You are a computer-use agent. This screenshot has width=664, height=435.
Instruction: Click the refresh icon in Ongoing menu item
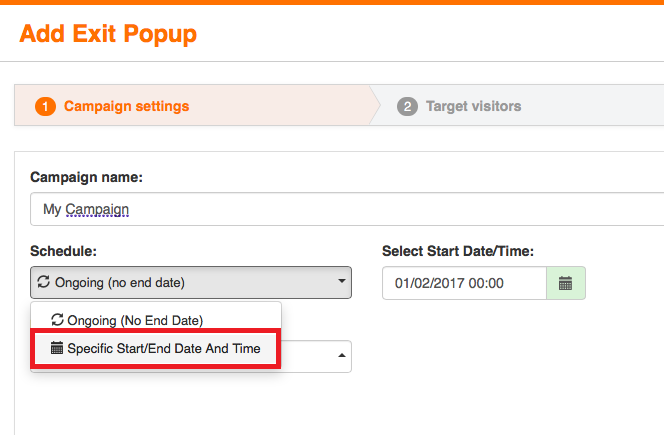(57, 319)
